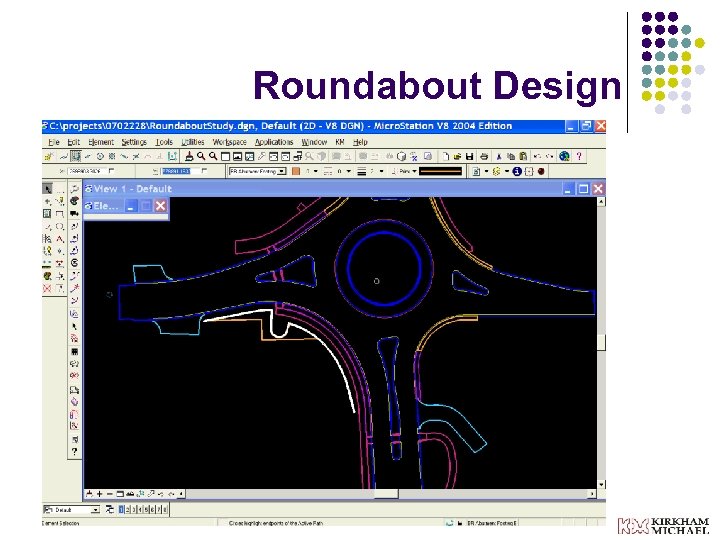Click the circled G icon in left column

74,263
